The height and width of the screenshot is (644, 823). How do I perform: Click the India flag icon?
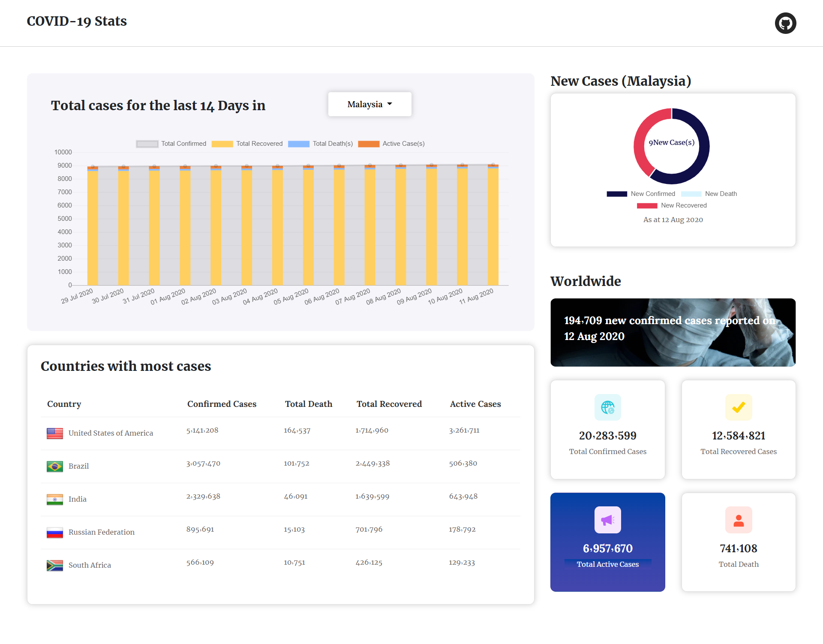click(55, 500)
